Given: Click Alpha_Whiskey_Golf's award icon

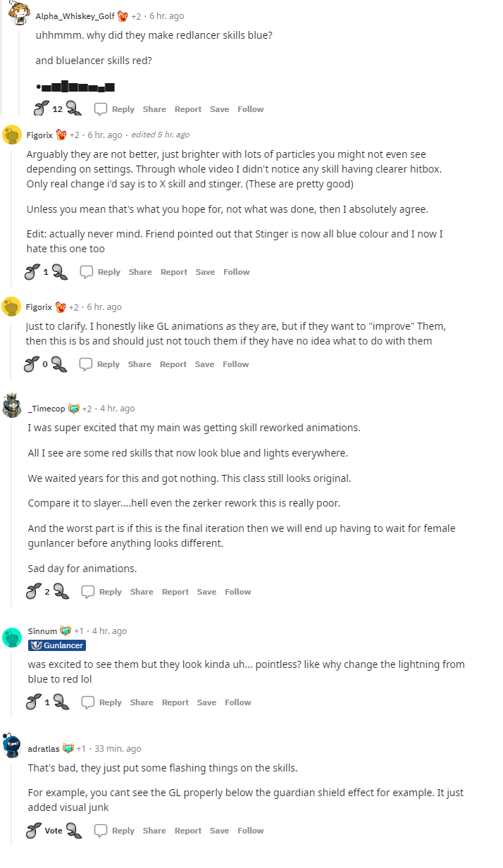Looking at the screenshot, I should pyautogui.click(x=123, y=15).
